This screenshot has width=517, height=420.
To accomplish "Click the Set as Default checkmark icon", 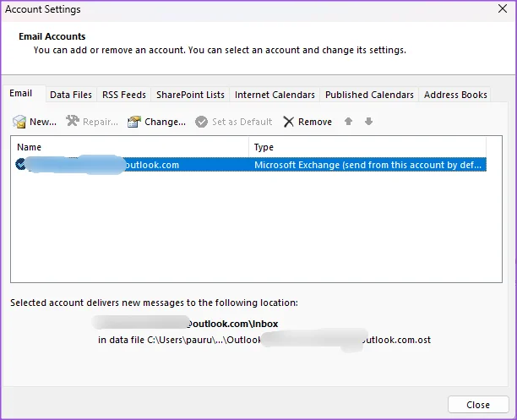I will pos(201,122).
